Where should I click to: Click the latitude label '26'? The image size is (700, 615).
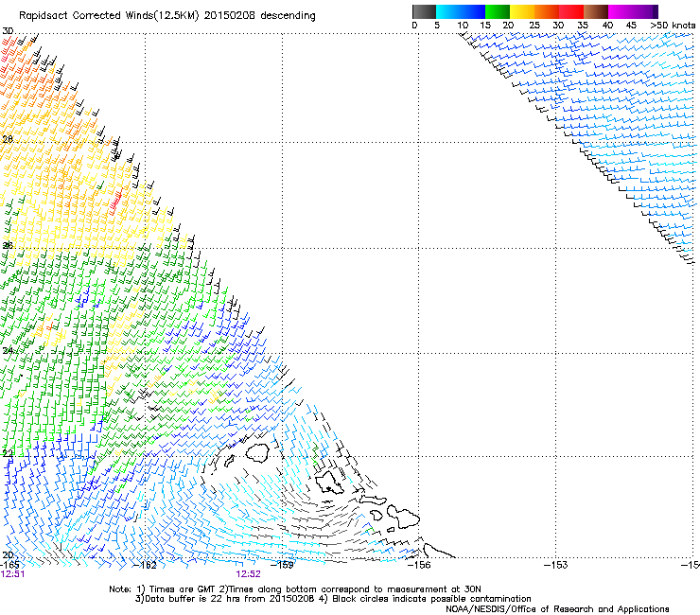coord(8,246)
